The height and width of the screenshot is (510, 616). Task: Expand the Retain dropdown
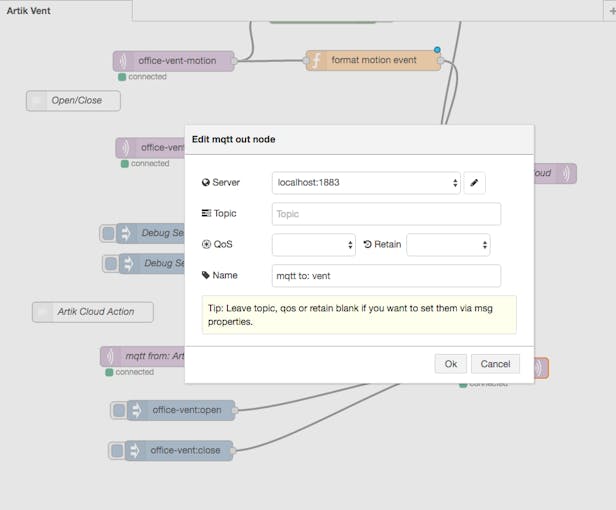tap(447, 244)
